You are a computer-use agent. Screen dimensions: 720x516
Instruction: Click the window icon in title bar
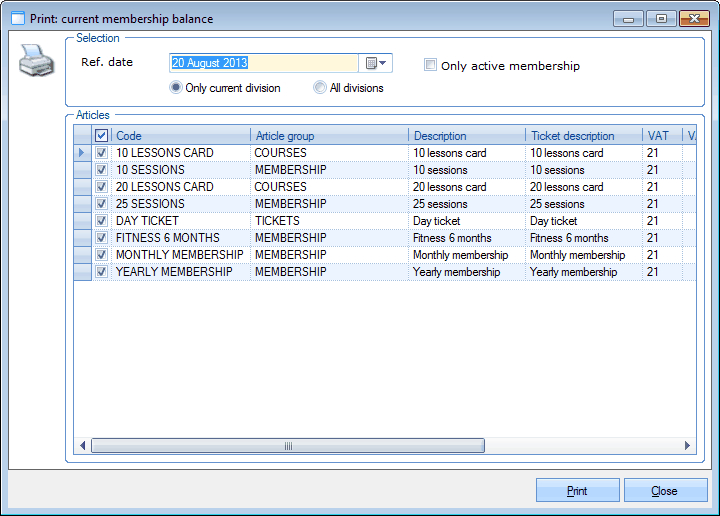click(x=17, y=18)
